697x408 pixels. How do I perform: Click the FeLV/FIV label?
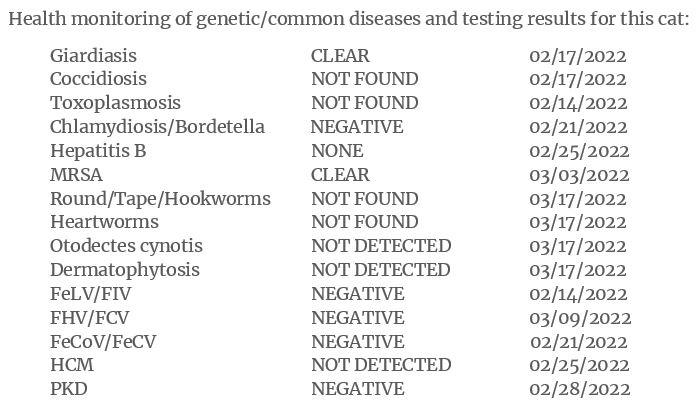click(x=91, y=294)
